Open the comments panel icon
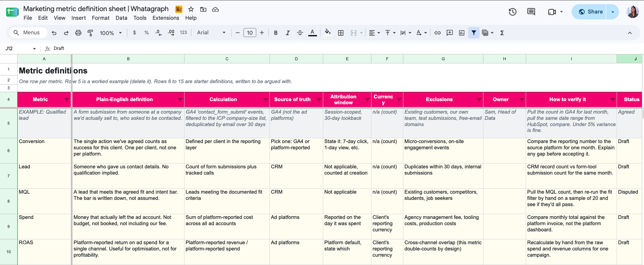The image size is (644, 265). pos(531,12)
